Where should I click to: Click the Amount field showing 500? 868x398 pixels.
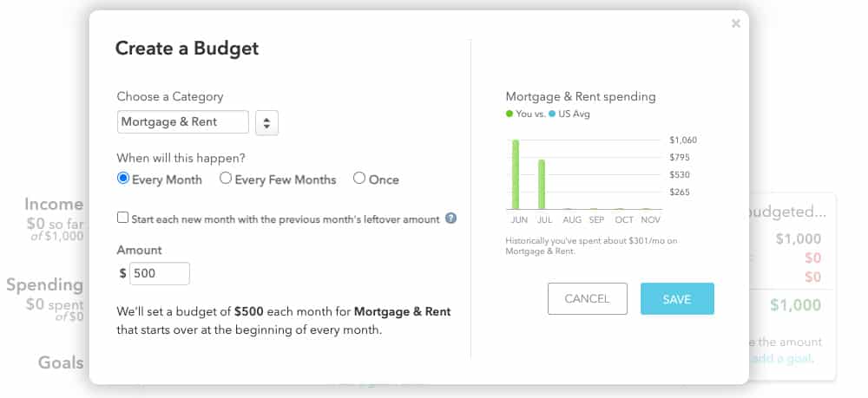[x=160, y=274]
